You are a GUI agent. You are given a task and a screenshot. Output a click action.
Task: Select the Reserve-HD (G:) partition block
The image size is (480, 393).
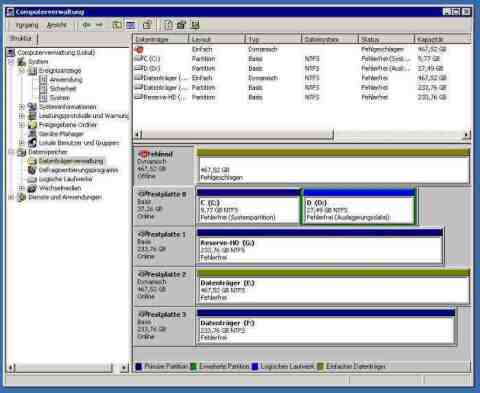(x=320, y=246)
